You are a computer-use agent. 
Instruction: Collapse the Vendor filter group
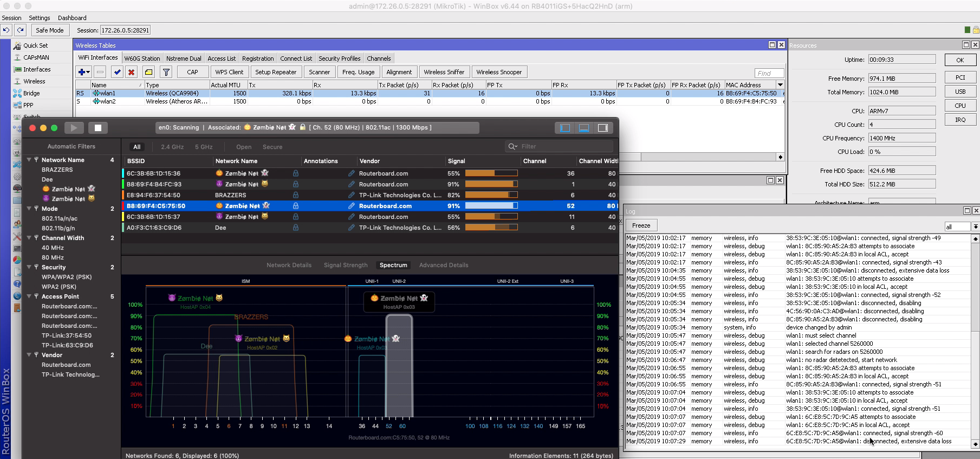coord(29,355)
